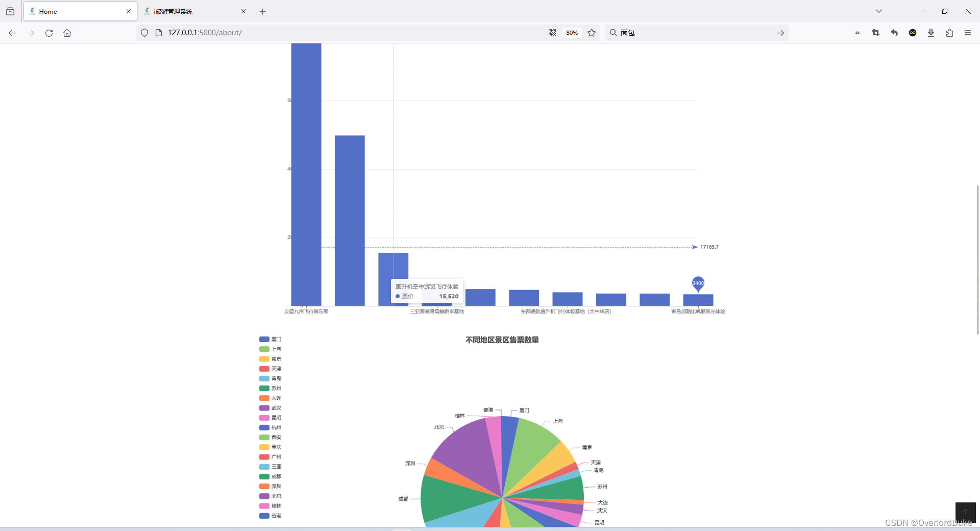Image resolution: width=980 pixels, height=531 pixels.
Task: Toggle 大连 legend entry
Action: coord(270,398)
